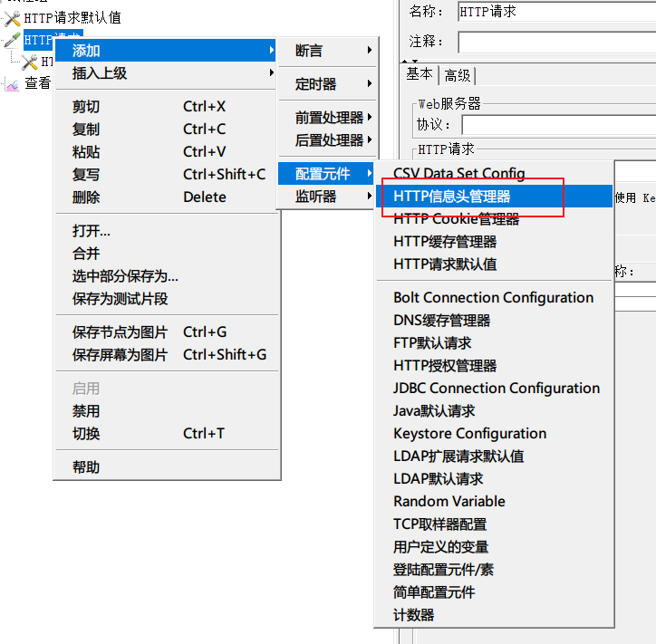Open the 添加 submenu
This screenshot has width=656, height=644.
(165, 51)
